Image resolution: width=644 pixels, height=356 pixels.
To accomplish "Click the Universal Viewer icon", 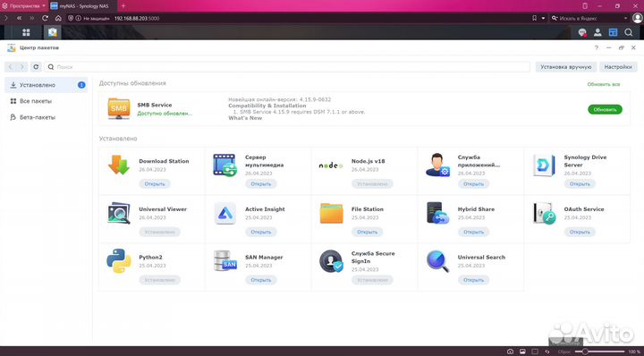I will (119, 213).
